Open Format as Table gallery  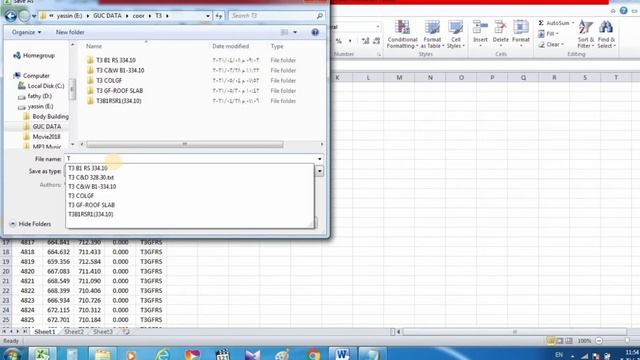coord(432,34)
